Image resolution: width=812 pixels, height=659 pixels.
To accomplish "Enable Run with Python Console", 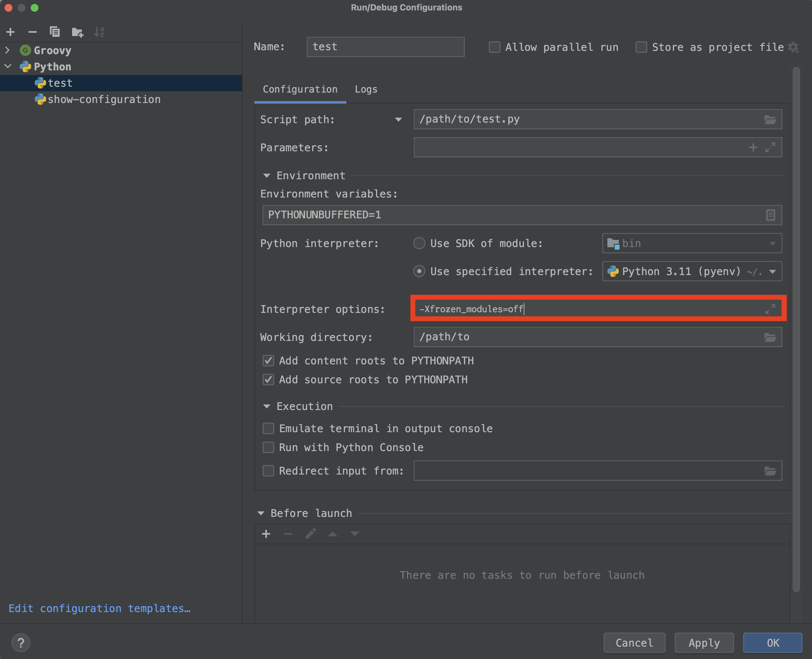I will 268,447.
